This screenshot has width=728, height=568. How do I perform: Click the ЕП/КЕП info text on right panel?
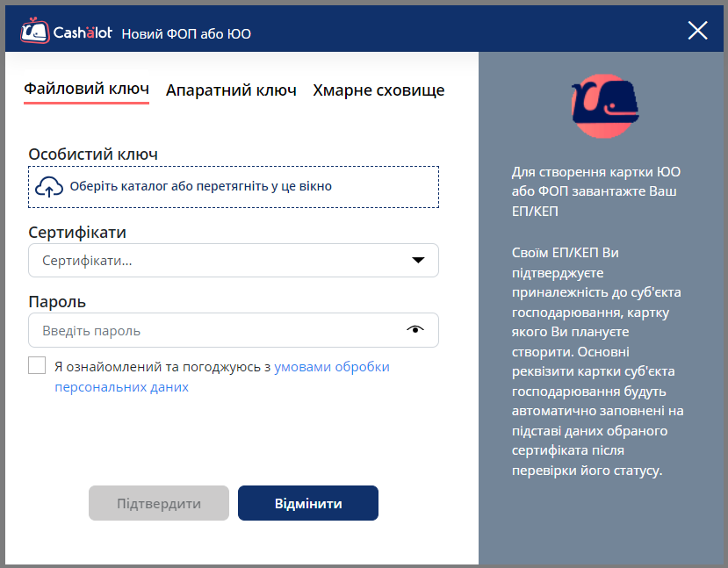(x=597, y=191)
